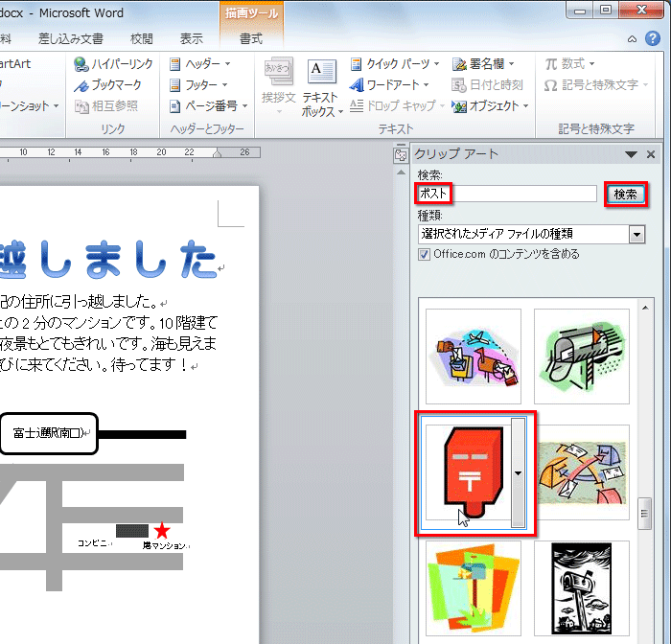This screenshot has height=644, width=671.
Task: Expand the Footer dropdown arrow
Action: pos(224,85)
